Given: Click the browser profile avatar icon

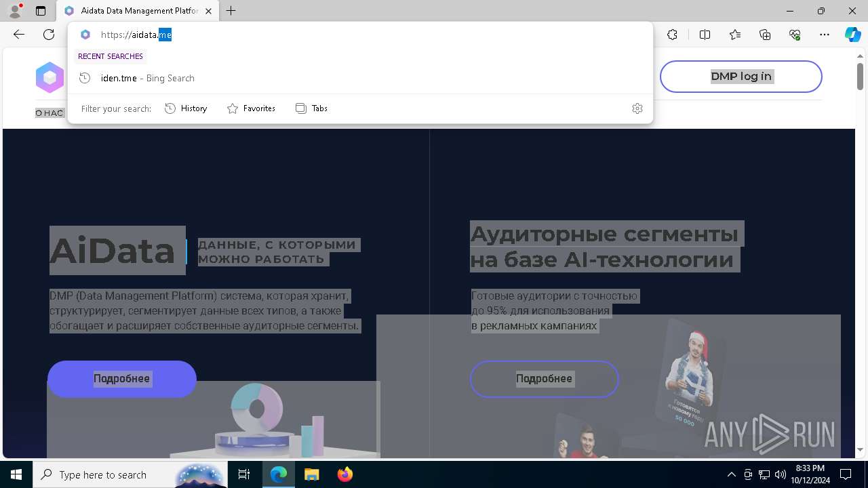Looking at the screenshot, I should [x=15, y=11].
